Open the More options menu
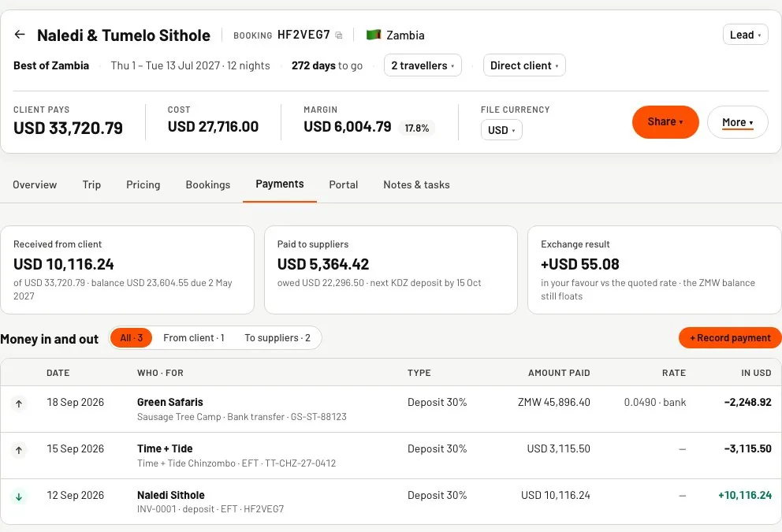 737,122
